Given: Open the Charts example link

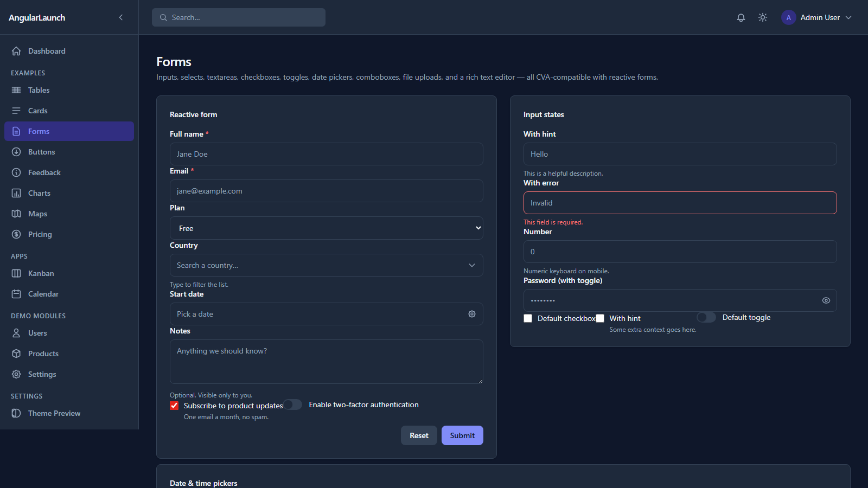Looking at the screenshot, I should pyautogui.click(x=69, y=193).
